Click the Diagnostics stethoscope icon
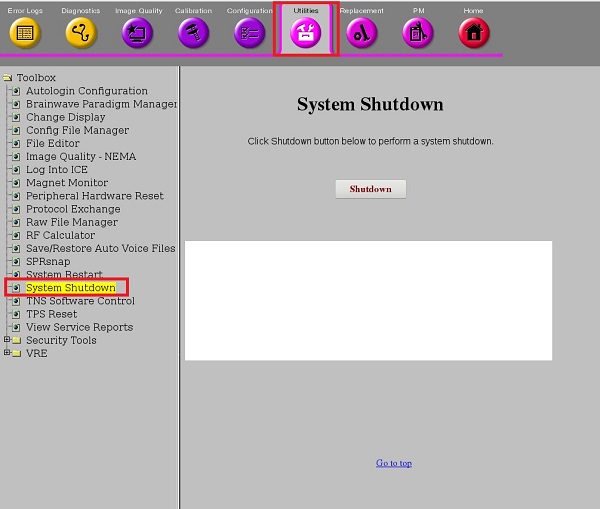The height and width of the screenshot is (509, 600). coord(81,32)
